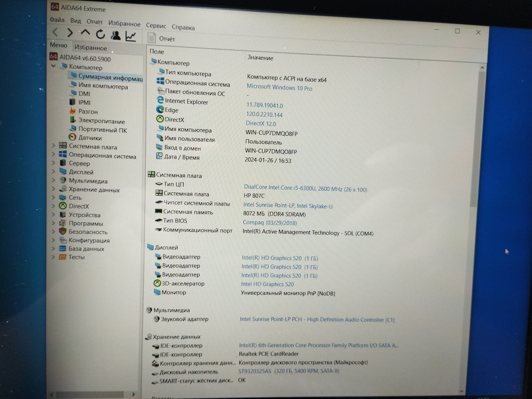Viewport: 532px width, 399px height.
Task: Expand the Сервер tree node
Action: point(53,163)
